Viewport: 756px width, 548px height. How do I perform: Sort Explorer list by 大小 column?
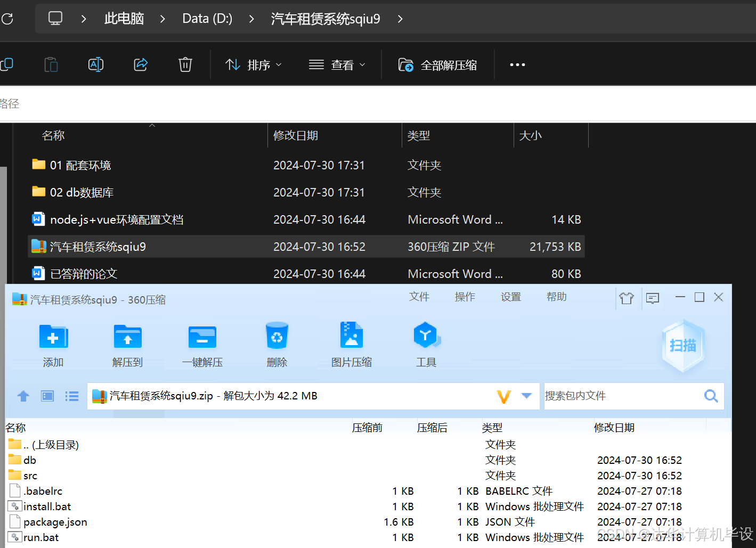531,136
